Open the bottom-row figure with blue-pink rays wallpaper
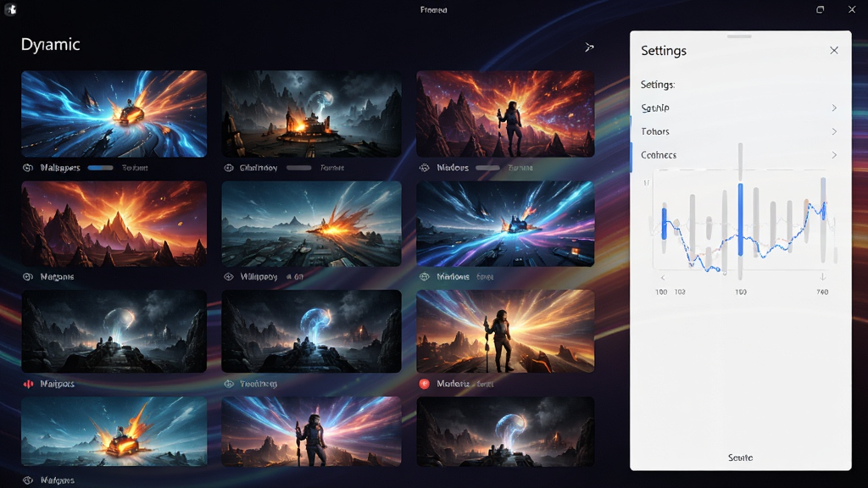Image resolution: width=868 pixels, height=488 pixels. (x=312, y=431)
